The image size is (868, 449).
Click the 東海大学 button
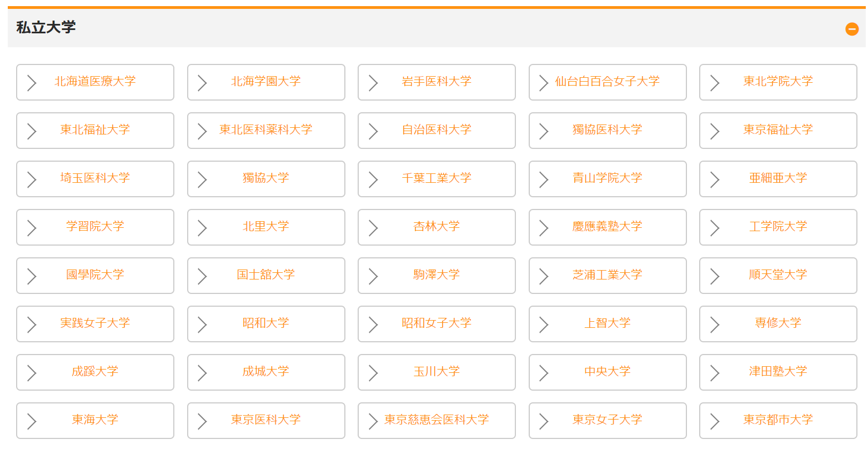click(x=95, y=421)
